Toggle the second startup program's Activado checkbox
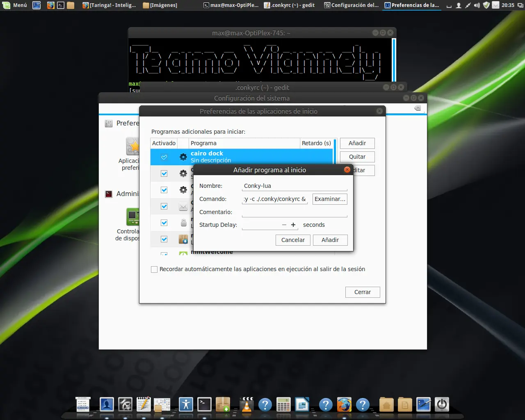Screen dimensions: 525x420 (164, 173)
